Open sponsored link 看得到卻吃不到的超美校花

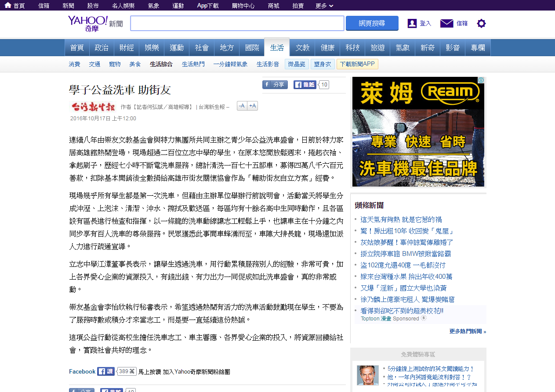pos(402,311)
